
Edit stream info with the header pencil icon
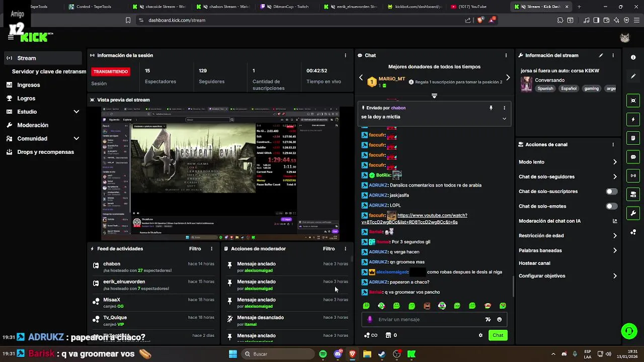pos(601,55)
